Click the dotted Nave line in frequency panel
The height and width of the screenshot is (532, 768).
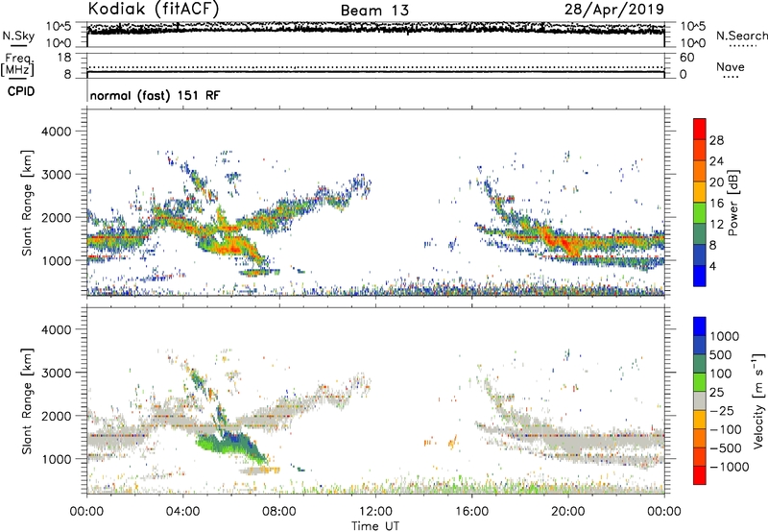(x=375, y=67)
